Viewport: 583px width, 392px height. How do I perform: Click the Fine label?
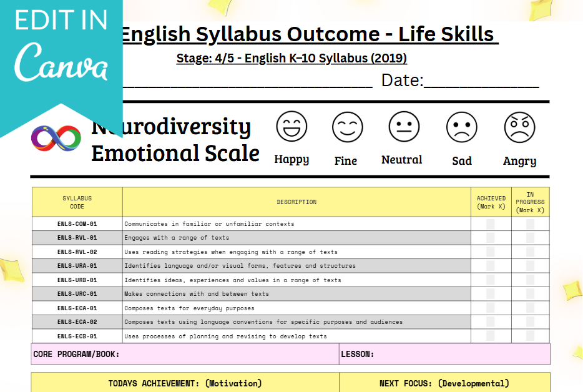(345, 160)
